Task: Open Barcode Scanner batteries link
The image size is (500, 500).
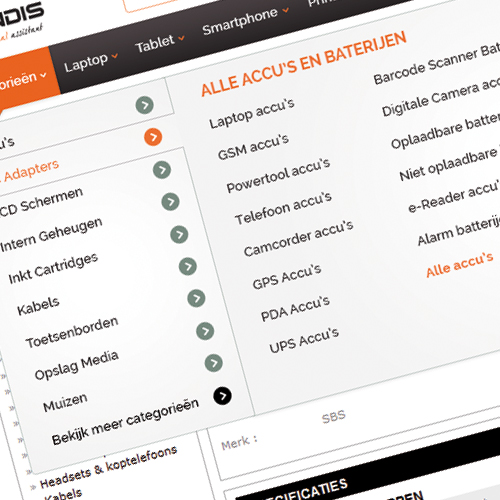Action: click(x=436, y=64)
